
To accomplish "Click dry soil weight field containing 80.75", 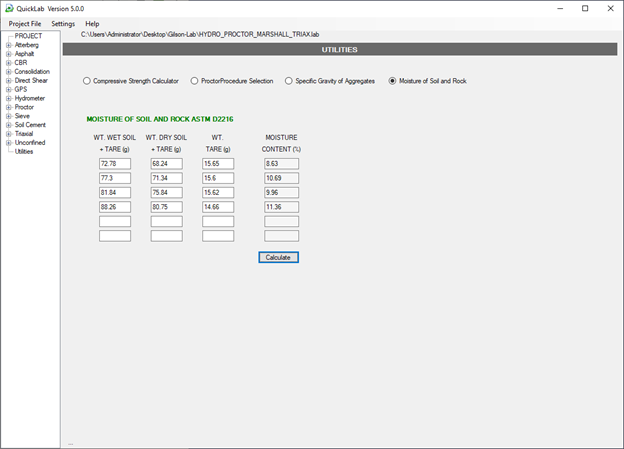I will tap(166, 207).
